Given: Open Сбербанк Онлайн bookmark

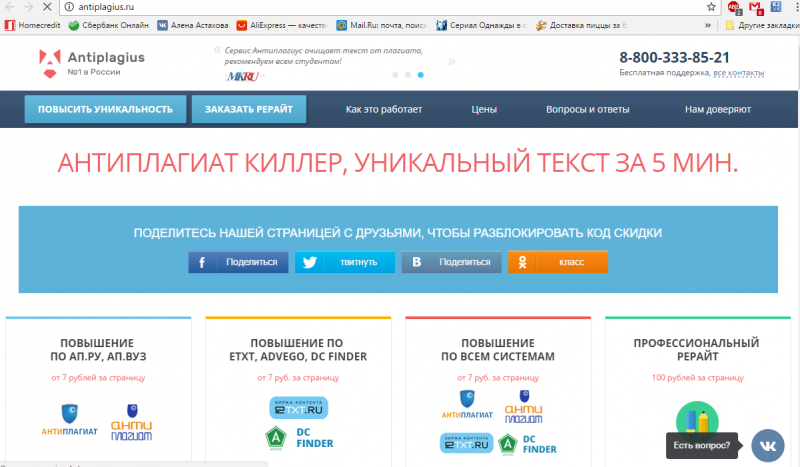Looking at the screenshot, I should click(109, 25).
